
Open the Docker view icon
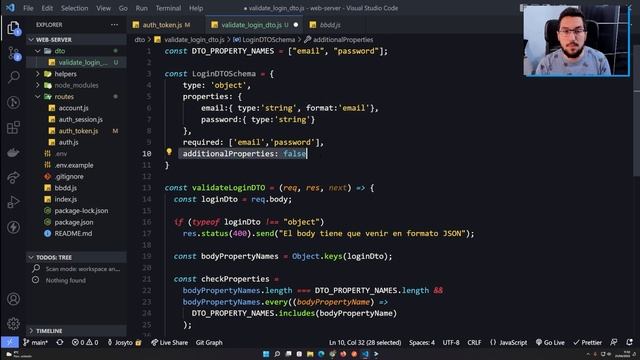coord(13,153)
